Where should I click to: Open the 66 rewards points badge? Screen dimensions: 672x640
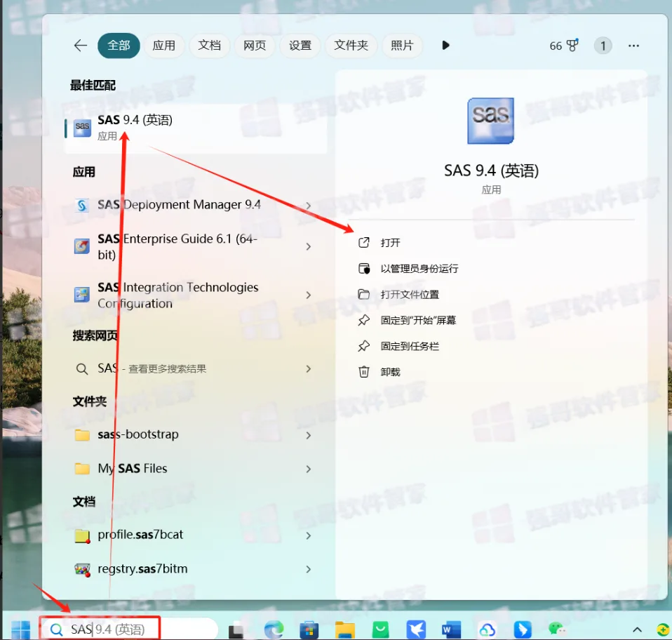(x=563, y=46)
